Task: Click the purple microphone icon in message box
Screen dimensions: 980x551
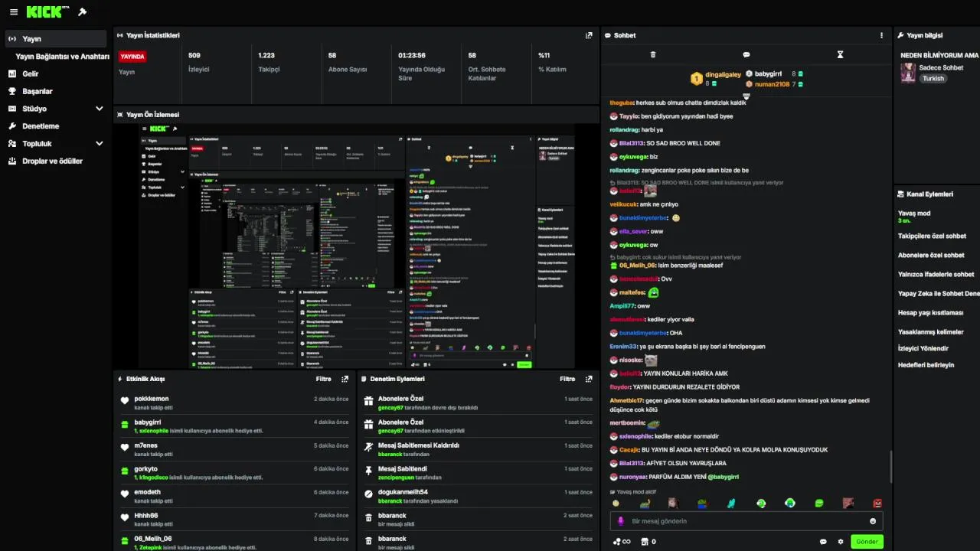Action: tap(621, 521)
